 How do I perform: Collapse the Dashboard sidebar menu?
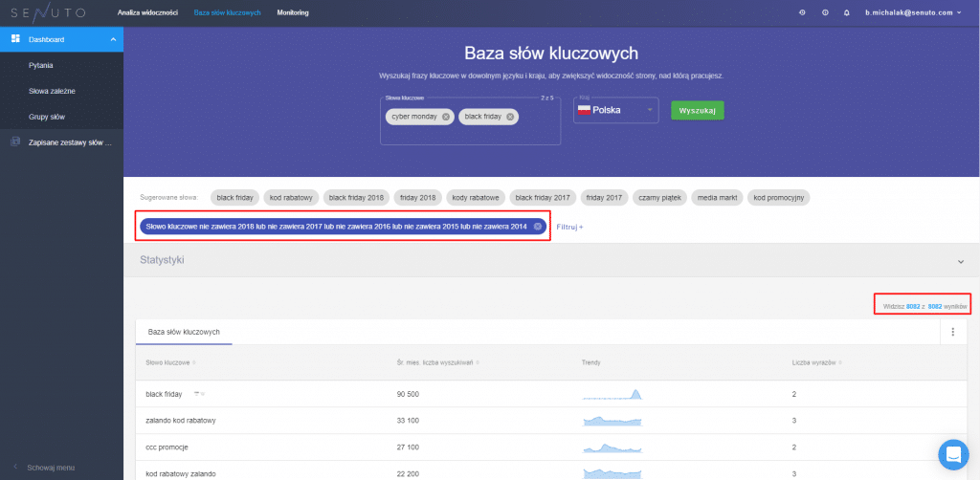[114, 39]
